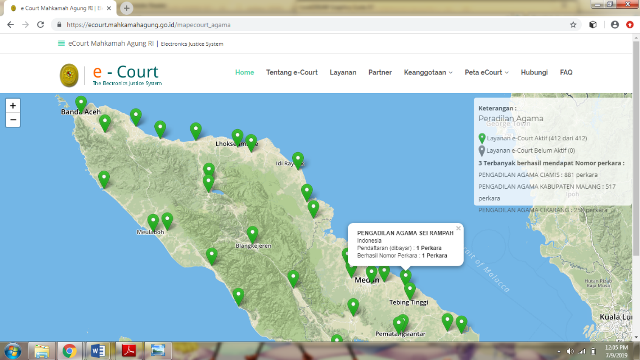The image size is (640, 360).
Task: Open the Partner menu item
Action: click(380, 72)
